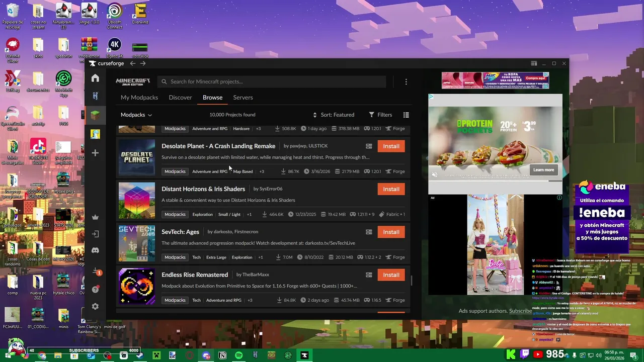Screen dimensions: 644x362
Task: Click the volume icon in the system tray
Action: point(600,355)
